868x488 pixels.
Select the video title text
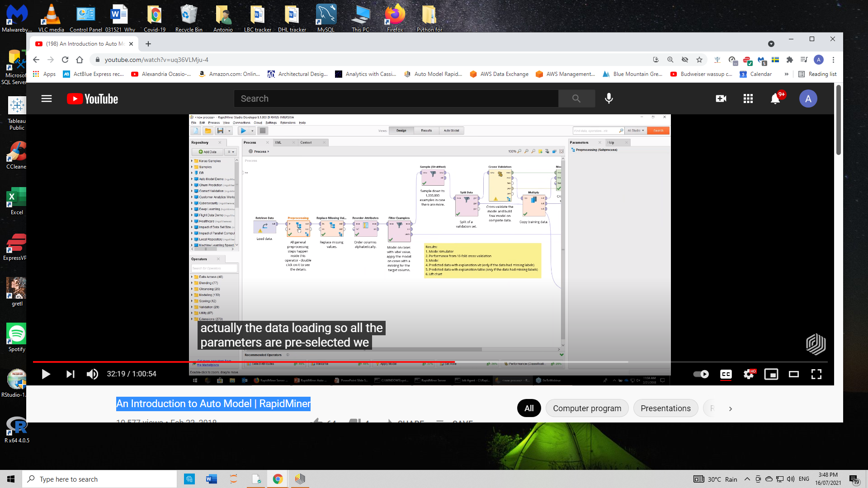(x=213, y=404)
